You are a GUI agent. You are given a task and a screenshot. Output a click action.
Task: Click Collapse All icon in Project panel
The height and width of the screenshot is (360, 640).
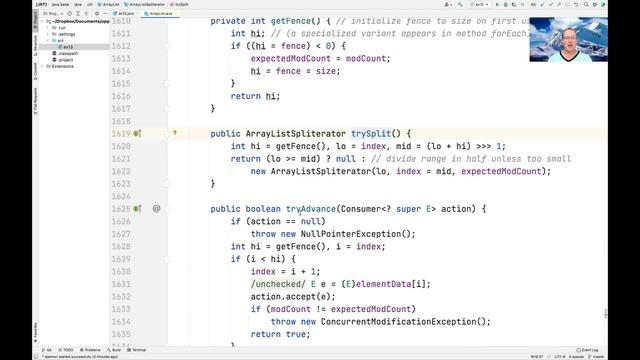86,13
